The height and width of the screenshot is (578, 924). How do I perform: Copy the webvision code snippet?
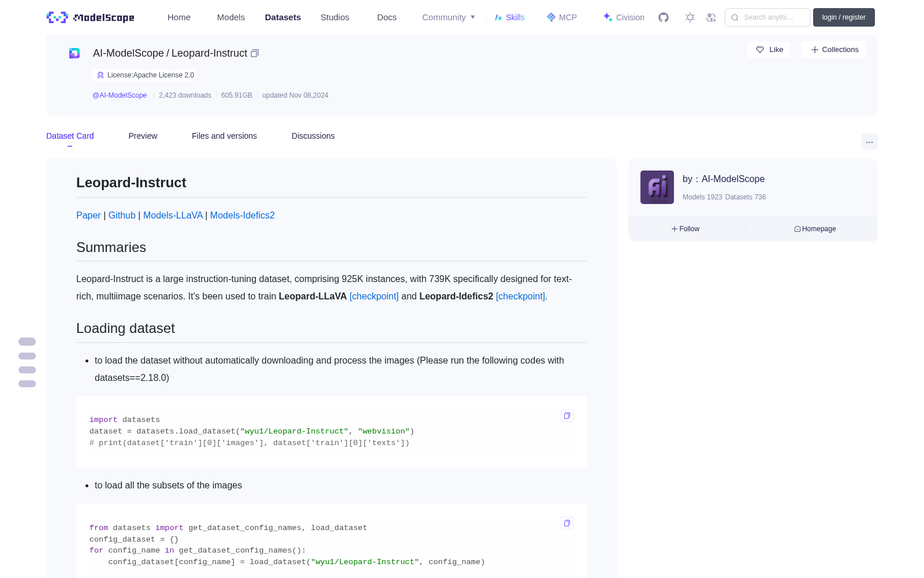point(567,416)
